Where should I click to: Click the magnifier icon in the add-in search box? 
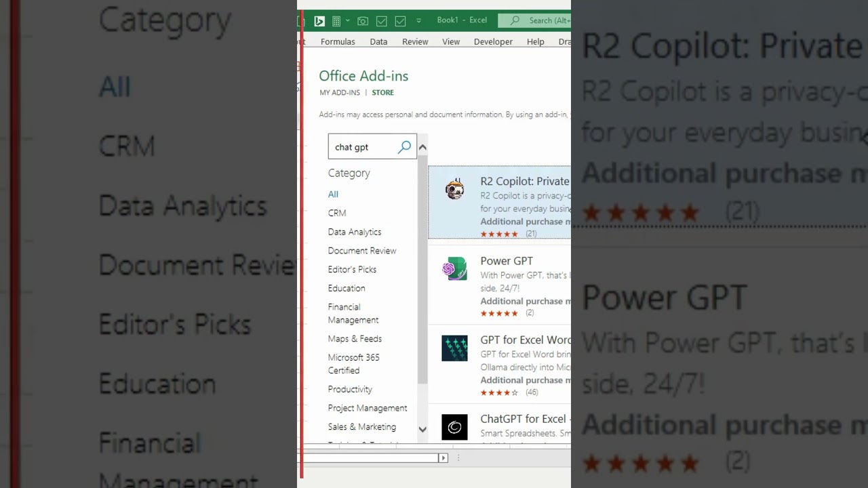pos(405,147)
